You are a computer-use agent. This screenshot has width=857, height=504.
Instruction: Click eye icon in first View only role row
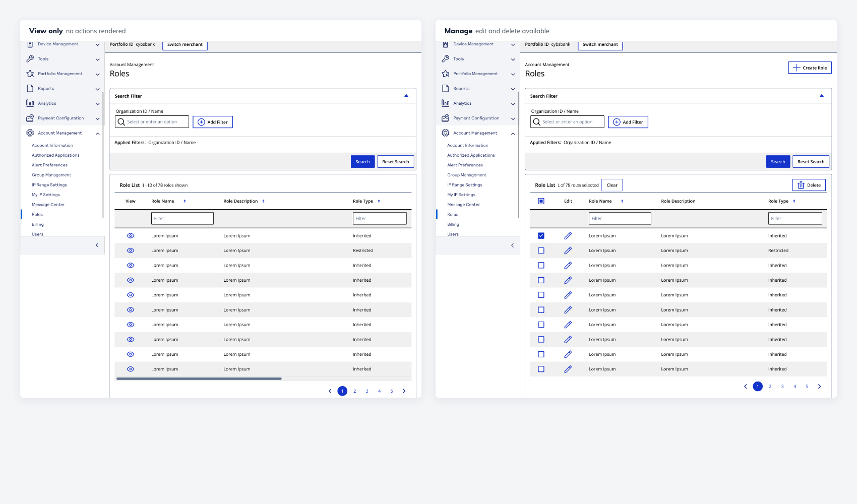point(131,236)
